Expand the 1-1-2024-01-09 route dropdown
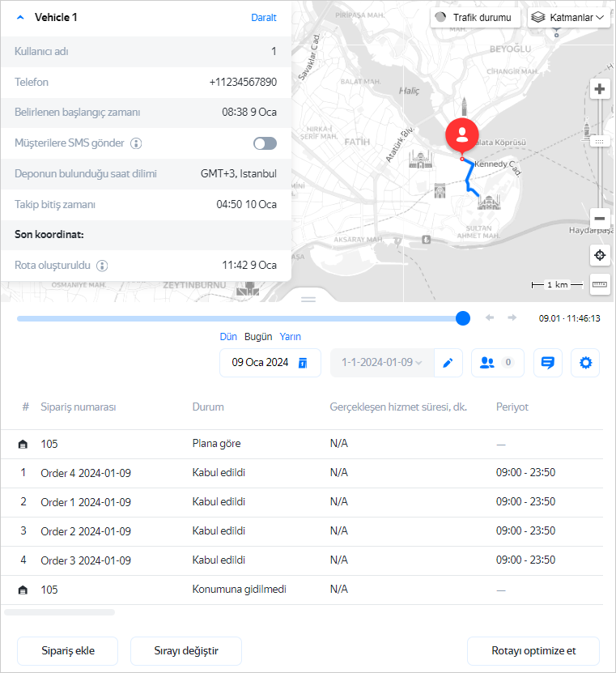 tap(382, 363)
